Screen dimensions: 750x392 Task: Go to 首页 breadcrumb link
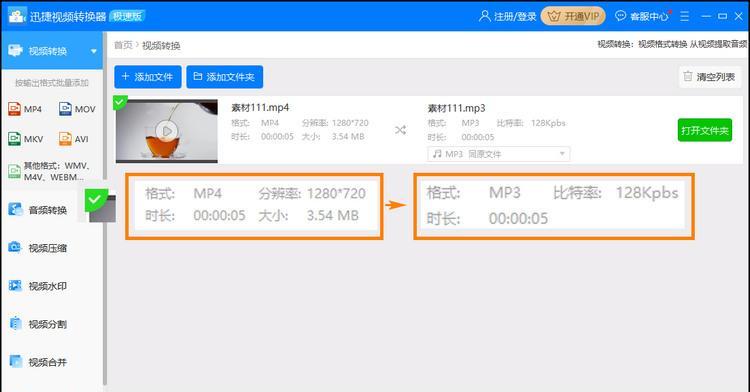point(123,45)
